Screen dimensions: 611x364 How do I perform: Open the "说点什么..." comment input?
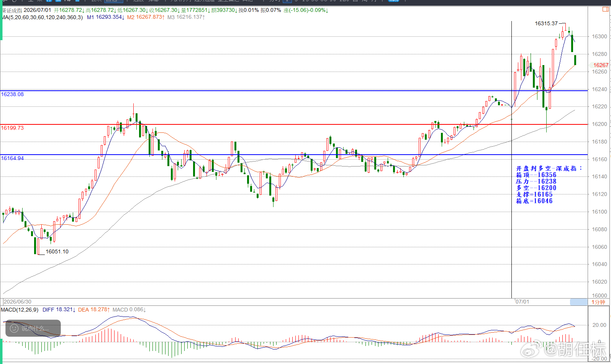(x=33, y=328)
